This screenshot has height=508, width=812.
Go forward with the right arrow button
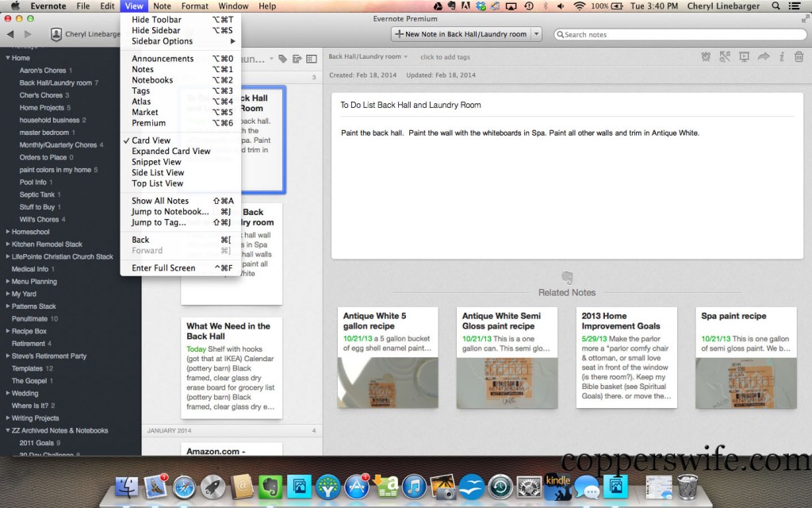coord(28,34)
